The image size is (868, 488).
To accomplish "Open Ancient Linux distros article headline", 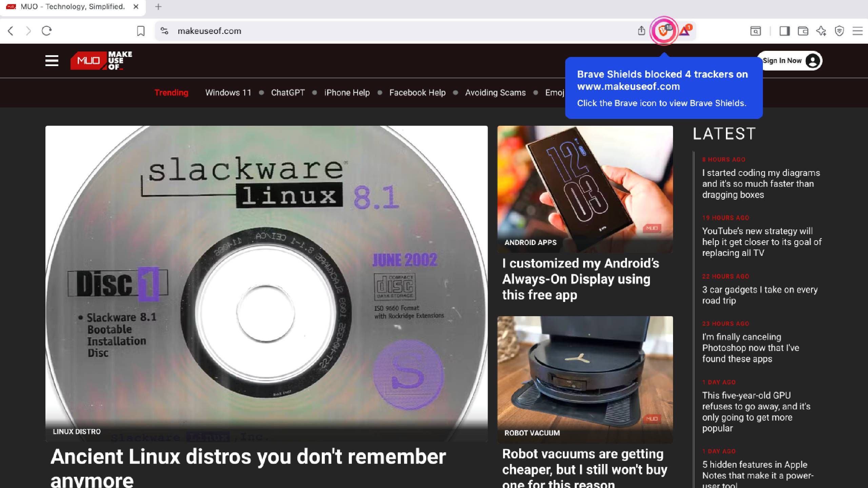I will click(248, 468).
